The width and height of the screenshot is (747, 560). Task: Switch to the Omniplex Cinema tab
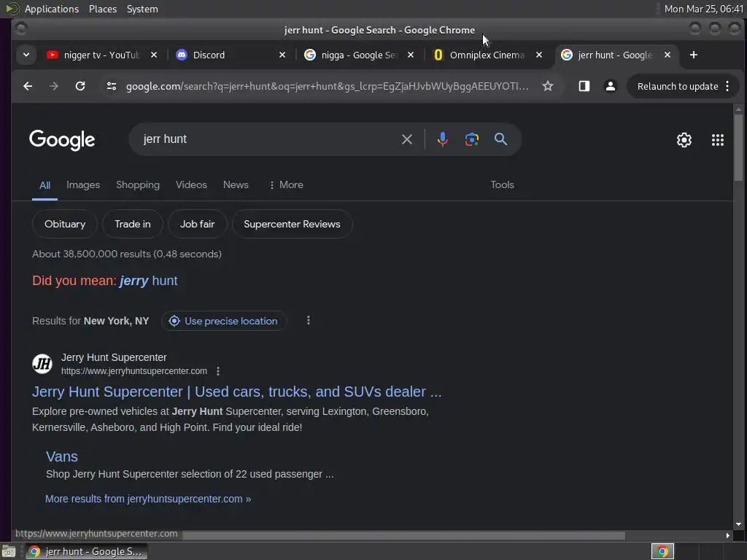coord(487,55)
